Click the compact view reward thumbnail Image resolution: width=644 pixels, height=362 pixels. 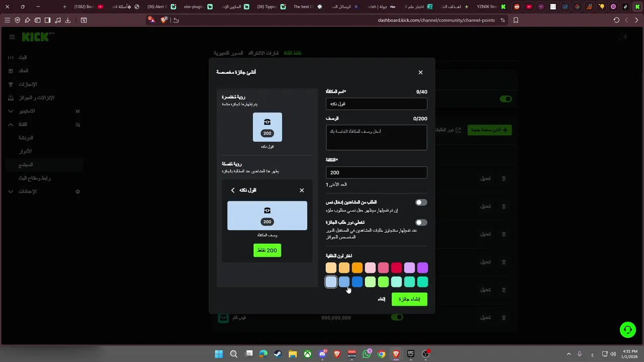point(267,127)
